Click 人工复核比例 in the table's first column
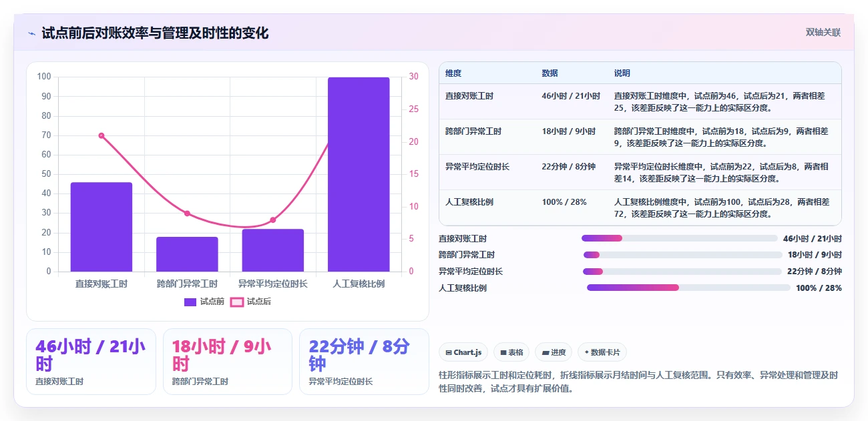Image resolution: width=868 pixels, height=421 pixels. [x=469, y=202]
